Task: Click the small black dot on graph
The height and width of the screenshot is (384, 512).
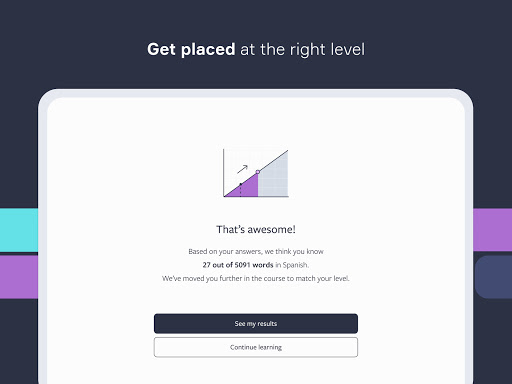Action: 240,184
